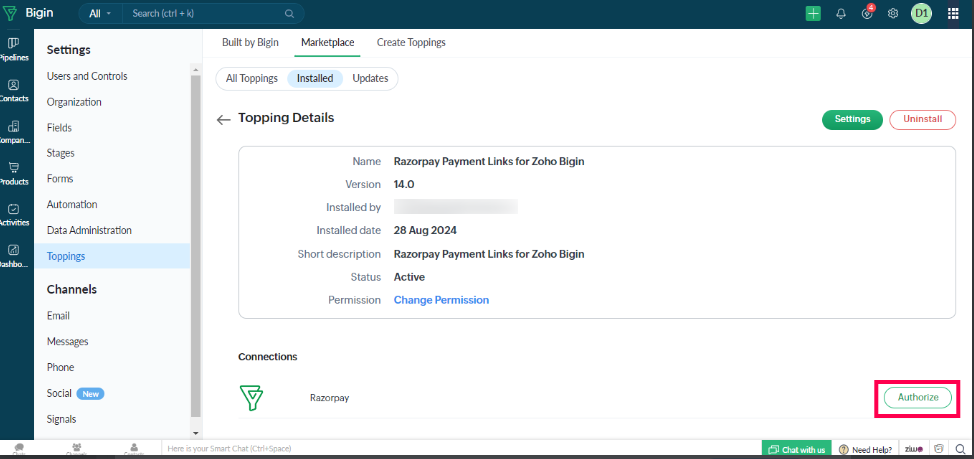
Task: Select the Installed filter pill
Action: point(315,78)
